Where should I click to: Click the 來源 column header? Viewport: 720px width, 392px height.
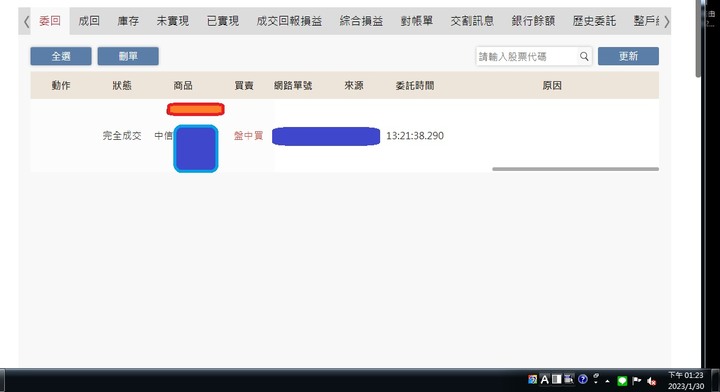[x=354, y=85]
